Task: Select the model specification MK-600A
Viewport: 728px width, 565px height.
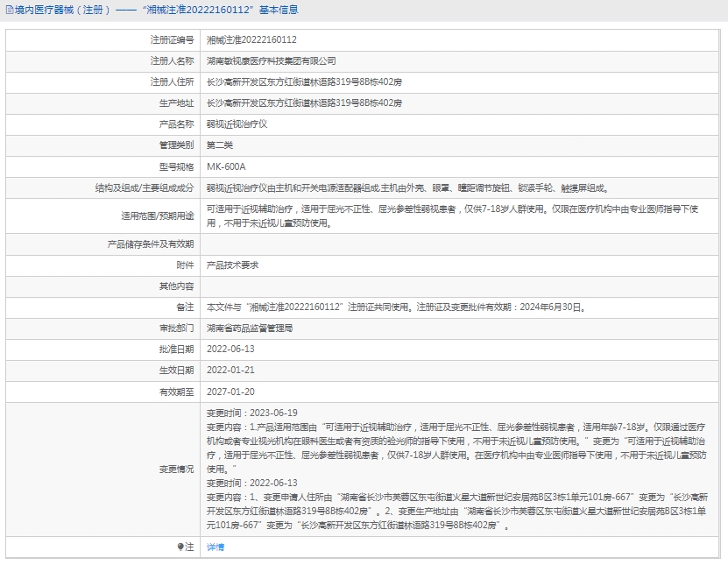Action: click(226, 166)
